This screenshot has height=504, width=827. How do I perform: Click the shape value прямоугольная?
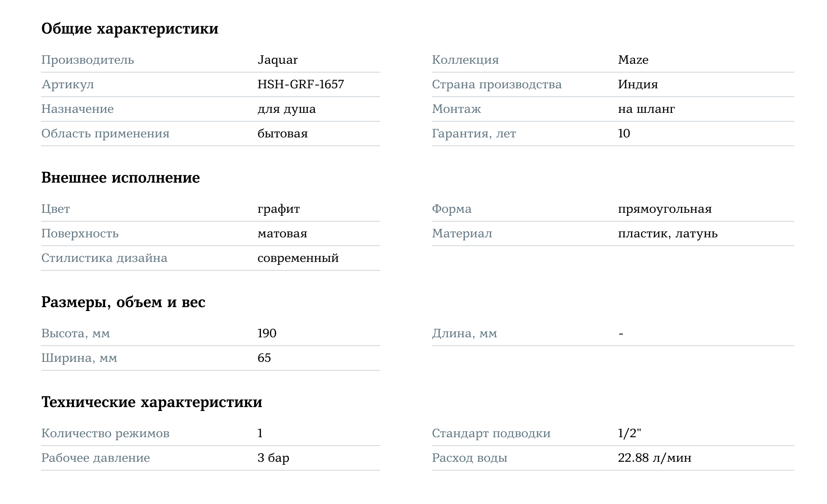(x=665, y=209)
